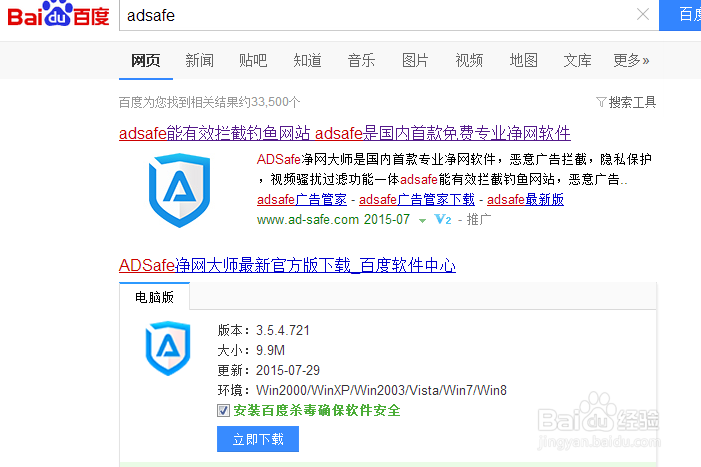Click the www.ad-safe.com URL text
Viewport: 701px width, 467px height.
[x=308, y=219]
